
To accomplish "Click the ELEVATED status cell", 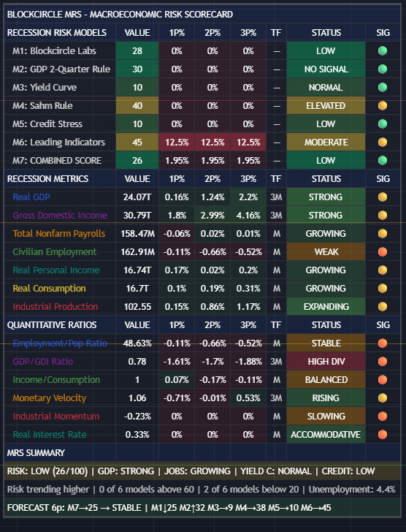I will click(326, 106).
